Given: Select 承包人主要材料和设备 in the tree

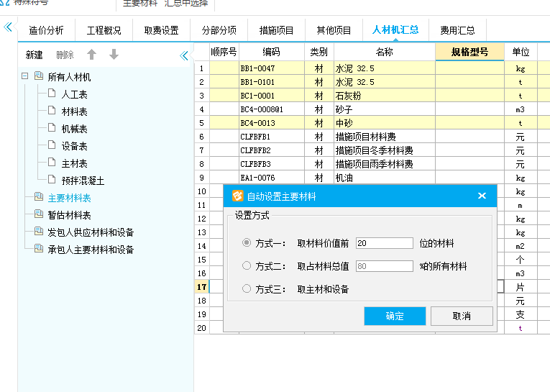Looking at the screenshot, I should pyautogui.click(x=91, y=250).
